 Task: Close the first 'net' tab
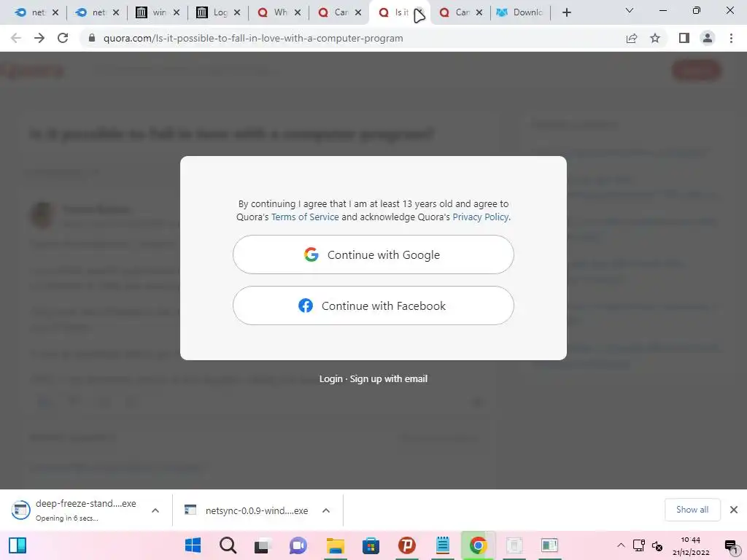click(x=55, y=13)
